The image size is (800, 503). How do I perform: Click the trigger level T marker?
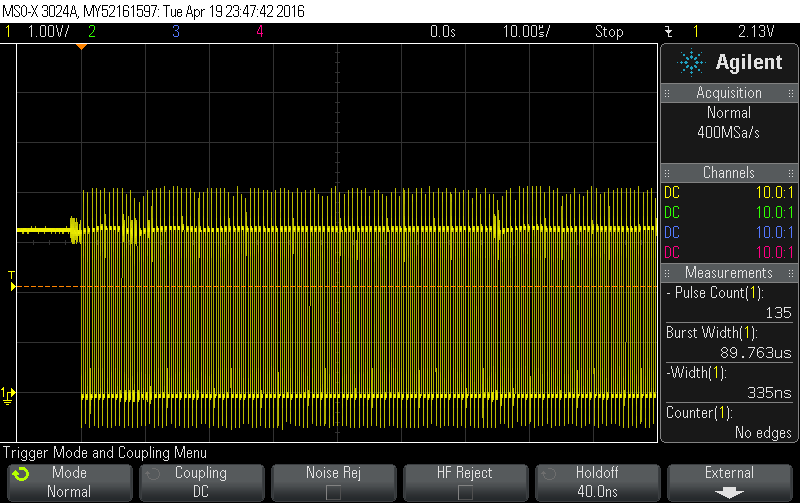[x=12, y=281]
